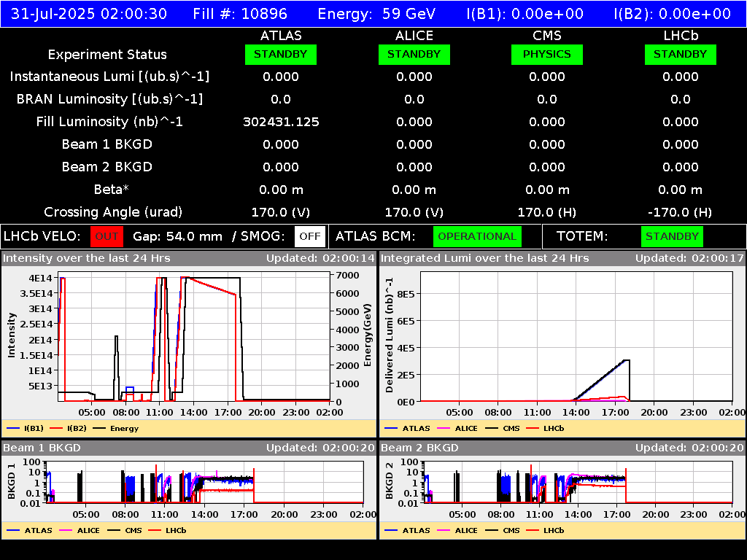Viewport: 747px width, 560px height.
Task: Click ATLAS legend in Beam 2 BKGD chart
Action: coord(407,530)
